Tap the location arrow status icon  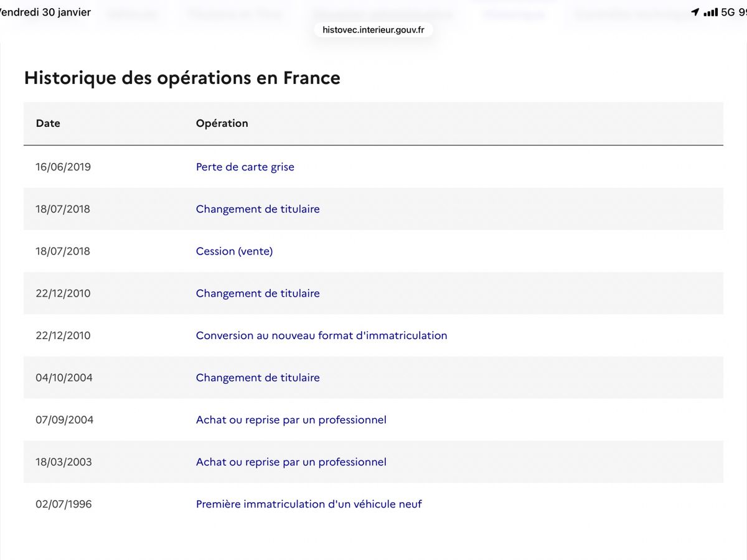[x=695, y=12]
